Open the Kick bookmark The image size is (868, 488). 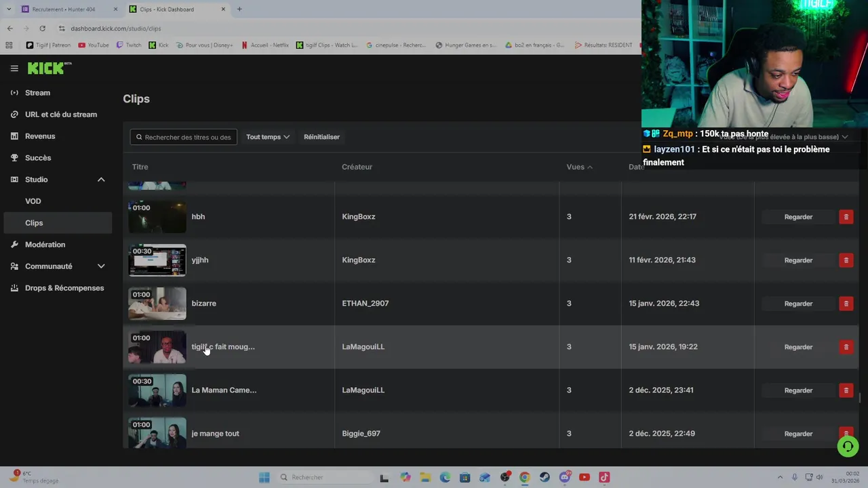tap(159, 45)
